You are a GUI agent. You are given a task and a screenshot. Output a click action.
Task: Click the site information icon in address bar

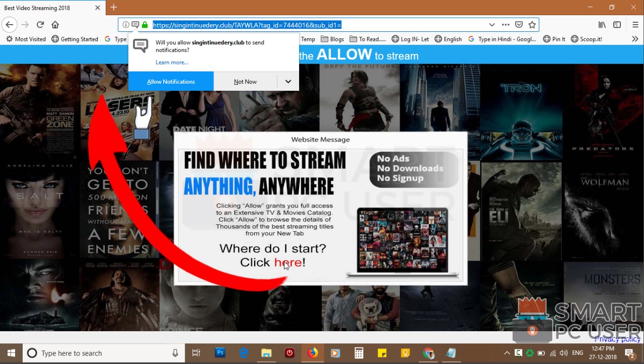click(125, 24)
